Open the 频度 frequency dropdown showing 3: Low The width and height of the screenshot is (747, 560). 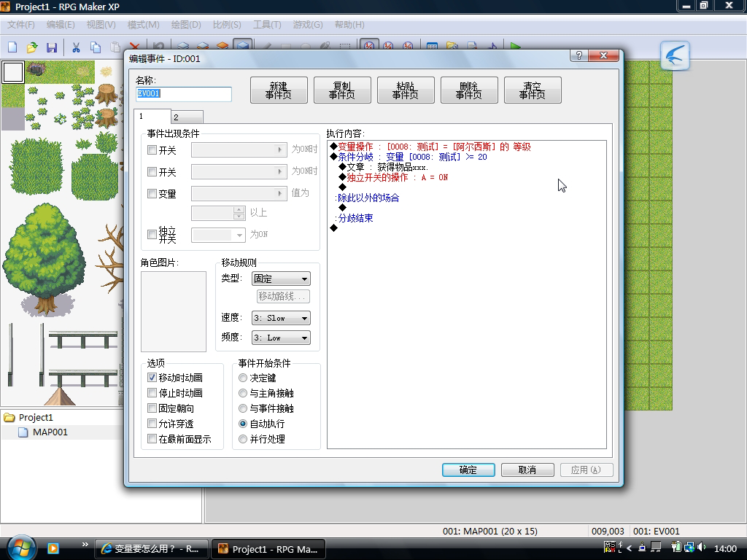(x=281, y=338)
